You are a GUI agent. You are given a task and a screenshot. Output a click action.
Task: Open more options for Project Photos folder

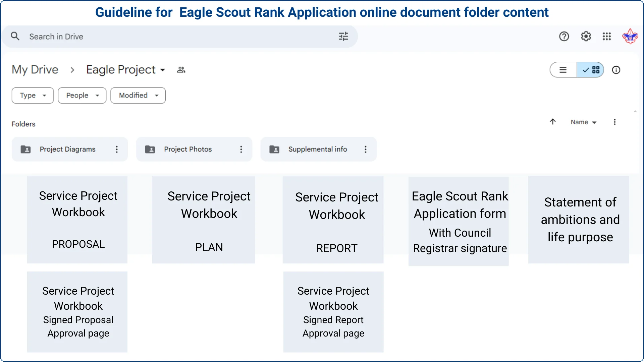241,149
